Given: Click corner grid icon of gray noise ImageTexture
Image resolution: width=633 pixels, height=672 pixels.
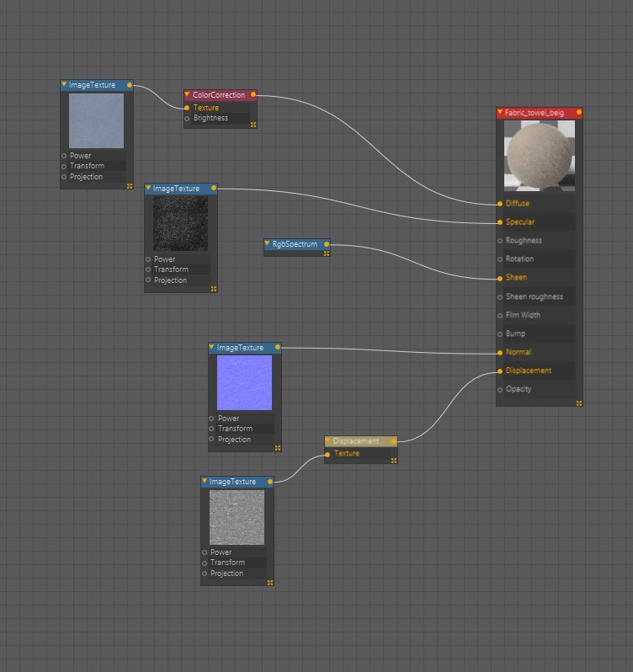Looking at the screenshot, I should 270,583.
